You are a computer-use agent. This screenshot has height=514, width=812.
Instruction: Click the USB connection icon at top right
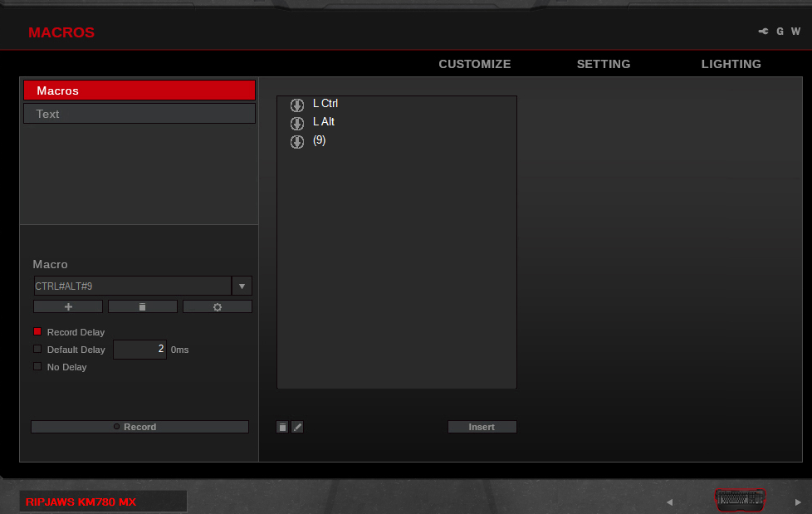pos(763,31)
